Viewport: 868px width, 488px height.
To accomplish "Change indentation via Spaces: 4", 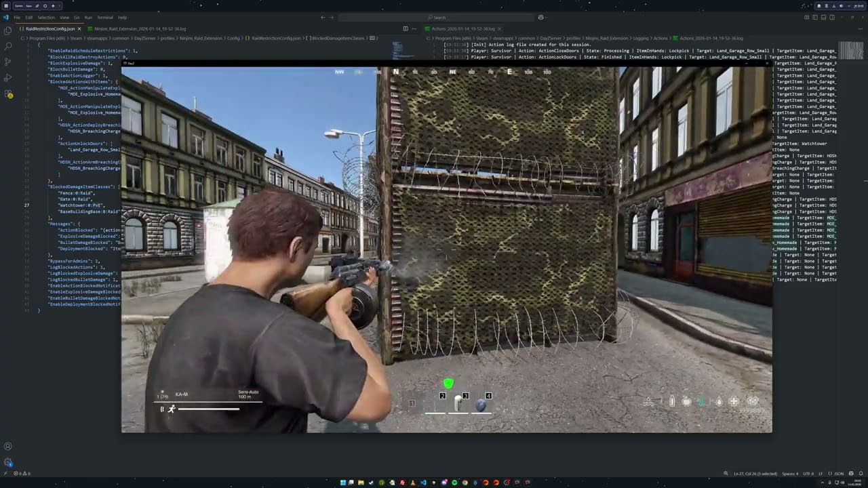I will tap(791, 473).
